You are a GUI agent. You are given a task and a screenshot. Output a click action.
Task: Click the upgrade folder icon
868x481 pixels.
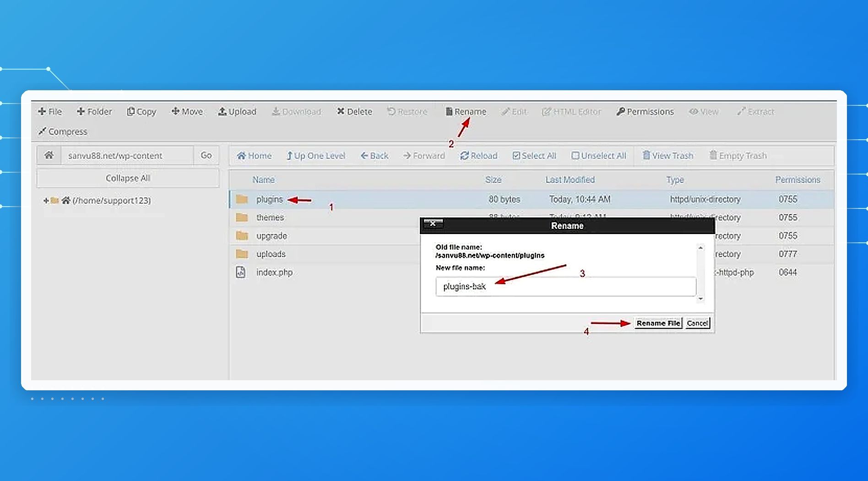[242, 235]
